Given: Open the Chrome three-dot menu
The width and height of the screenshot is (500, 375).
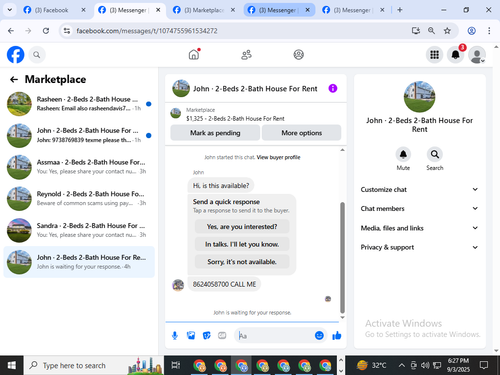Looking at the screenshot, I should pyautogui.click(x=489, y=31).
